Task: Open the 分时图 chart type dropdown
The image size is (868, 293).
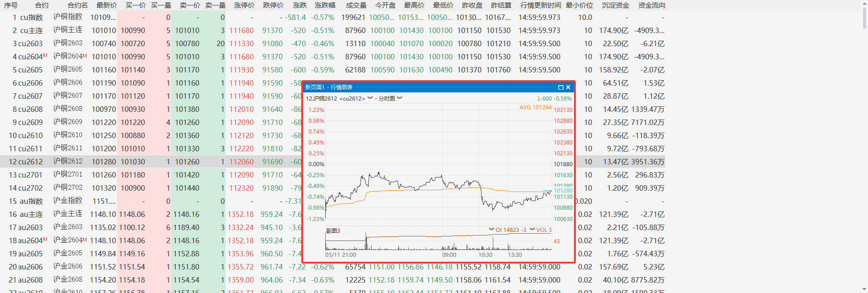Action: coord(400,98)
